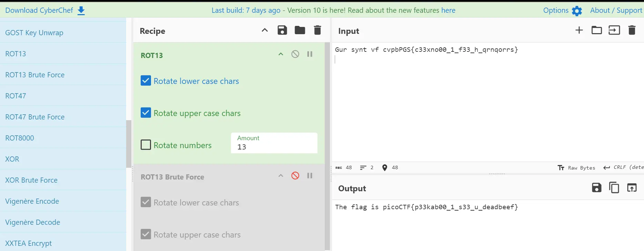
Task: Click the ROT13 operation title
Action: [152, 55]
